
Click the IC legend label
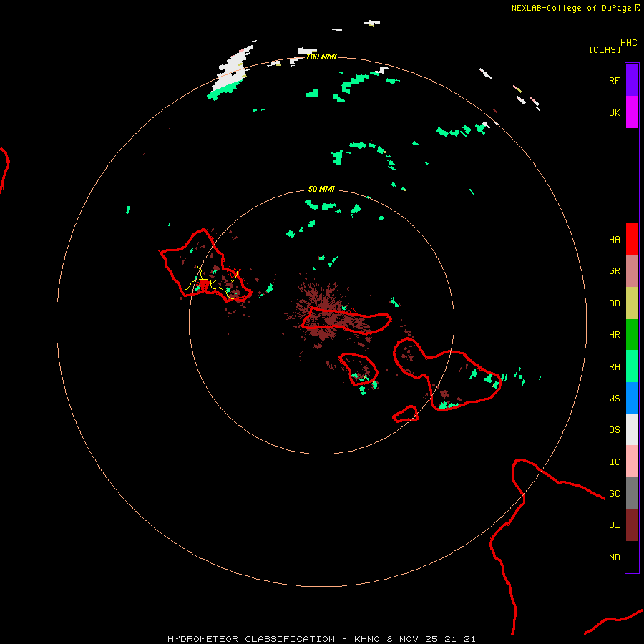[614, 462]
